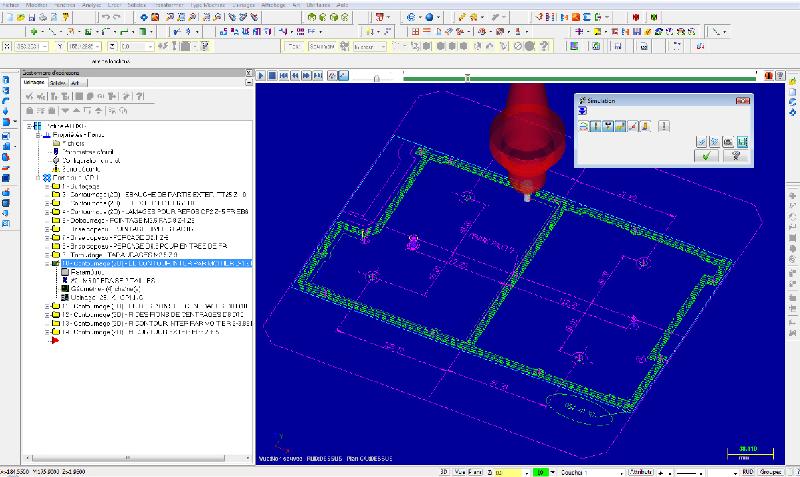Click the red insert arrow at the tree bottom
This screenshot has width=800, height=477.
[x=55, y=340]
